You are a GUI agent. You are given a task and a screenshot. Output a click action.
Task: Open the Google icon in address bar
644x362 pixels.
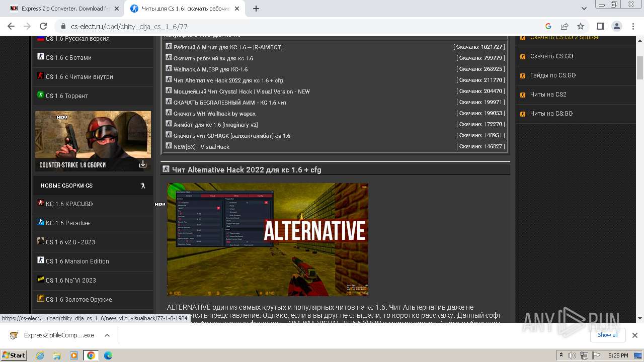tap(548, 26)
